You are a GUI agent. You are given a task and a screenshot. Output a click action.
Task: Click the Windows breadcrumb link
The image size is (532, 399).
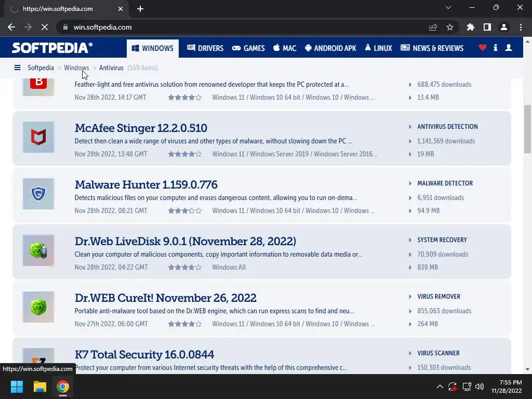pyautogui.click(x=76, y=68)
